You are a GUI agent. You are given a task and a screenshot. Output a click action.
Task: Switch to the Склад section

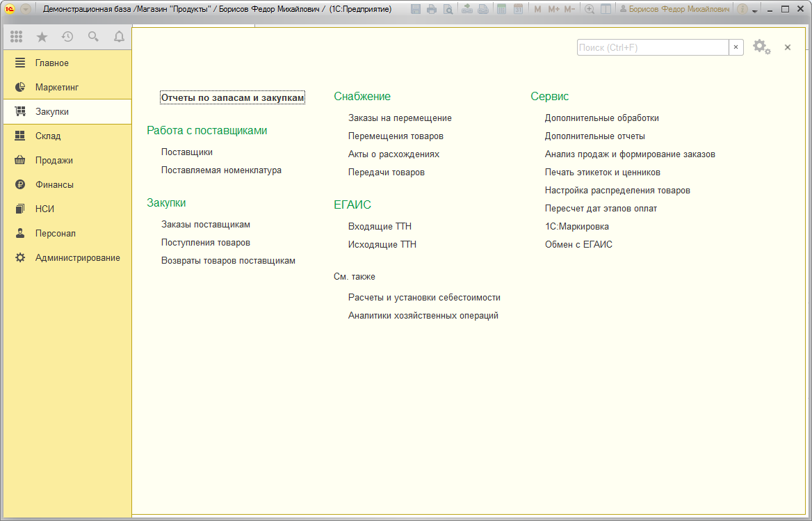click(x=67, y=136)
